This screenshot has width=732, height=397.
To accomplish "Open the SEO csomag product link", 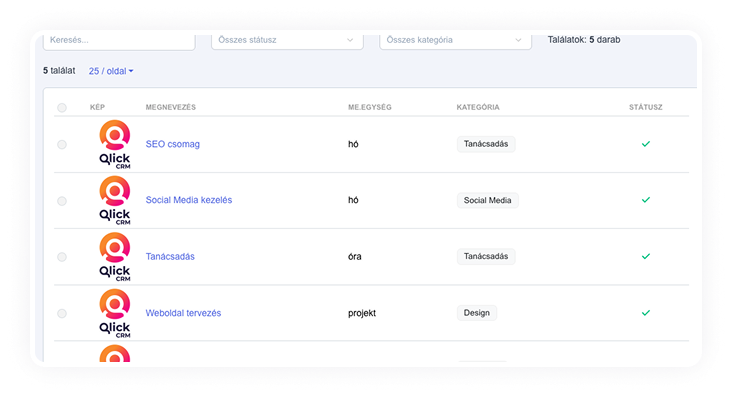I will click(172, 144).
